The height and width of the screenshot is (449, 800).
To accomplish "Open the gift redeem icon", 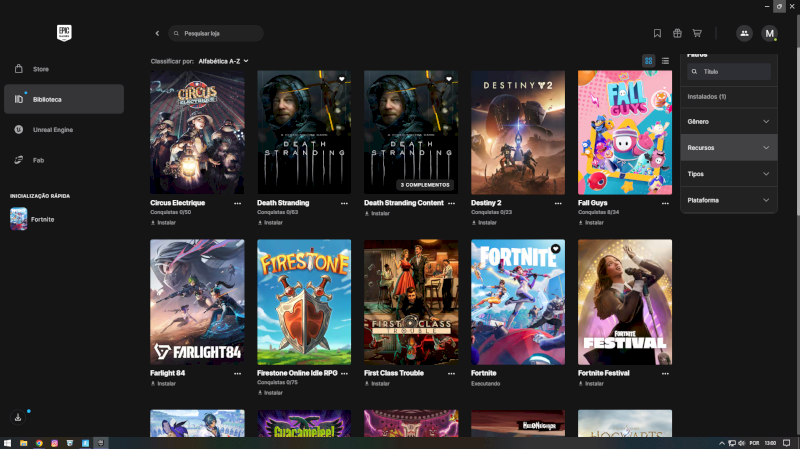I will tap(677, 33).
